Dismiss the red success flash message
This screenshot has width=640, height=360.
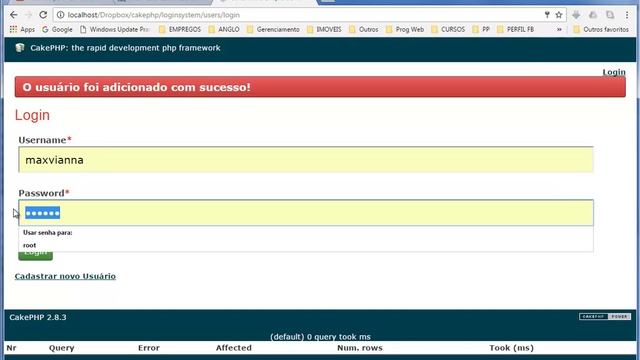320,87
